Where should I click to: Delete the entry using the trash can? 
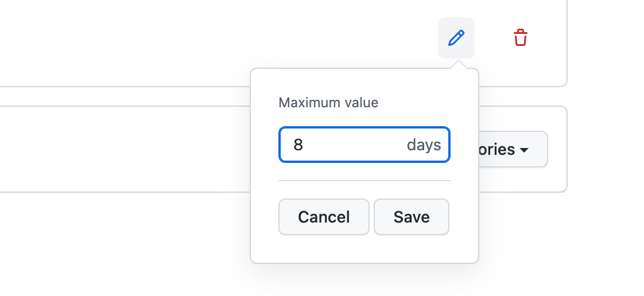[x=520, y=38]
